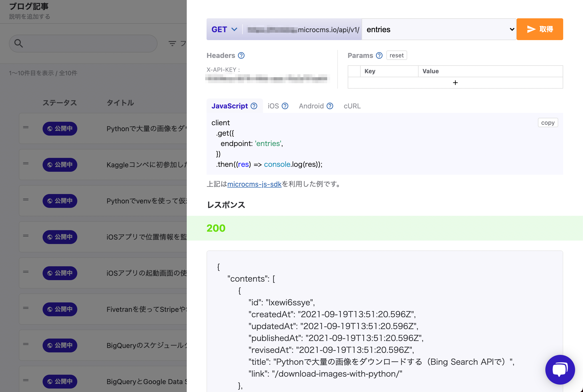Viewport: 583px width, 392px height.
Task: Copy the JavaScript code snippet
Action: point(548,123)
